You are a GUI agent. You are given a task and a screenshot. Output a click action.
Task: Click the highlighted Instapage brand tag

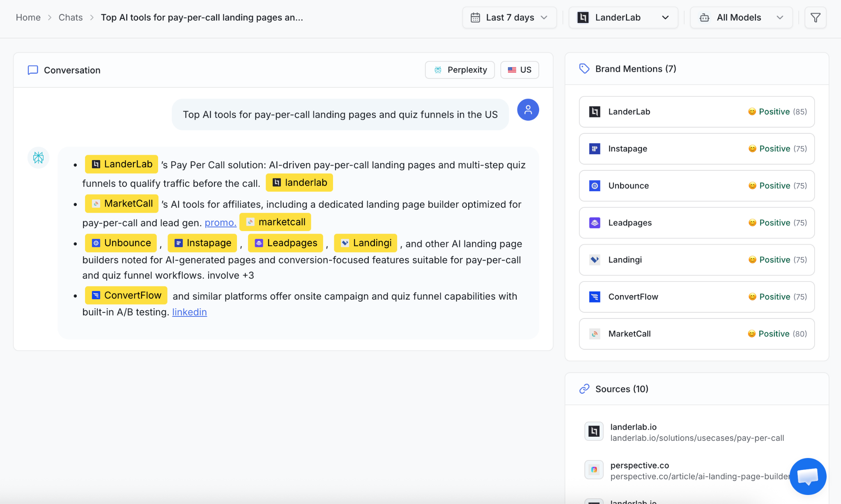click(202, 243)
